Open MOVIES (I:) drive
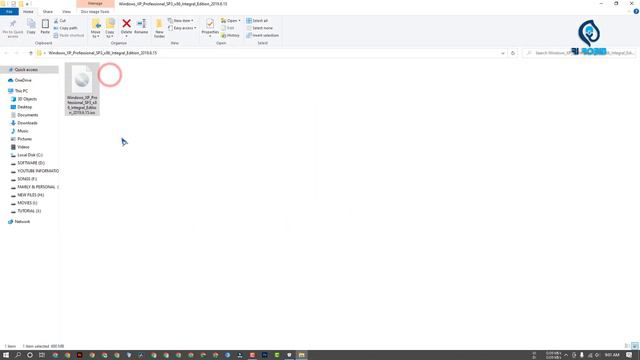Viewport: 640px width, 360px height. pyautogui.click(x=27, y=203)
